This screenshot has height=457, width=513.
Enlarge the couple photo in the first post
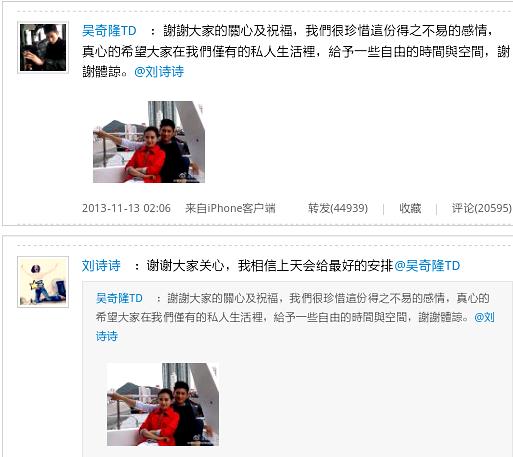pyautogui.click(x=149, y=142)
